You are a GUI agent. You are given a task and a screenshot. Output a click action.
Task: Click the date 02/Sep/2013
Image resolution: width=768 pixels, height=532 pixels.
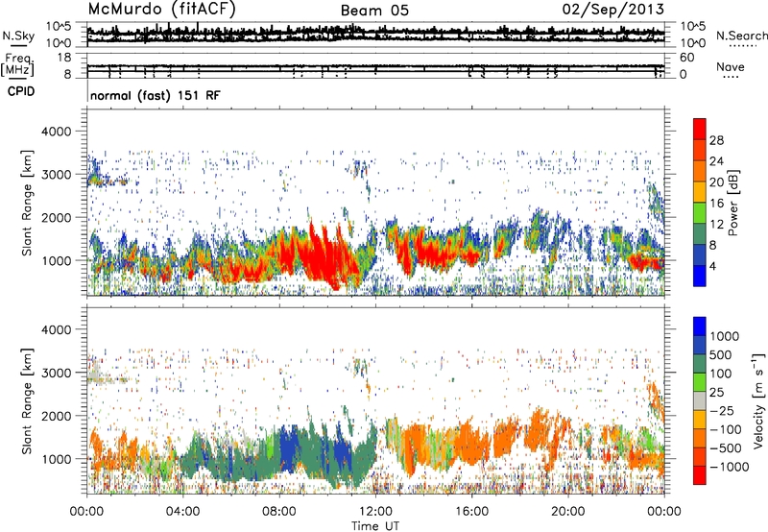pos(613,9)
